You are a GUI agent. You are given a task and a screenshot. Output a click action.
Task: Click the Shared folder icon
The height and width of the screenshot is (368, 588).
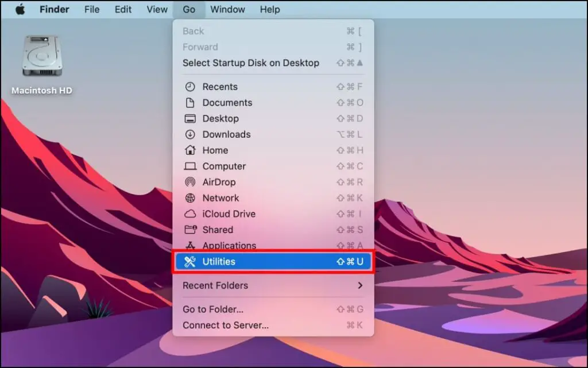pyautogui.click(x=191, y=229)
